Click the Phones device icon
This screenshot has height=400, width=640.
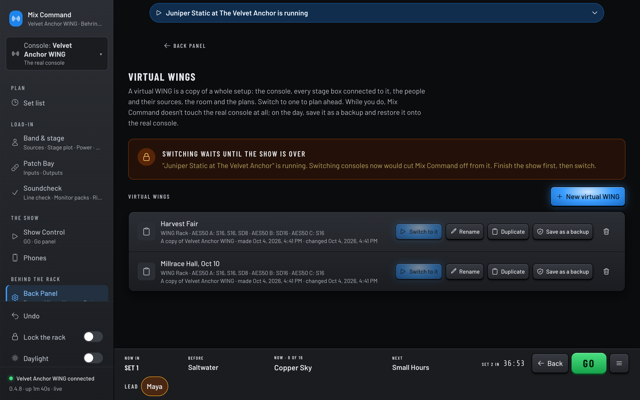click(15, 258)
